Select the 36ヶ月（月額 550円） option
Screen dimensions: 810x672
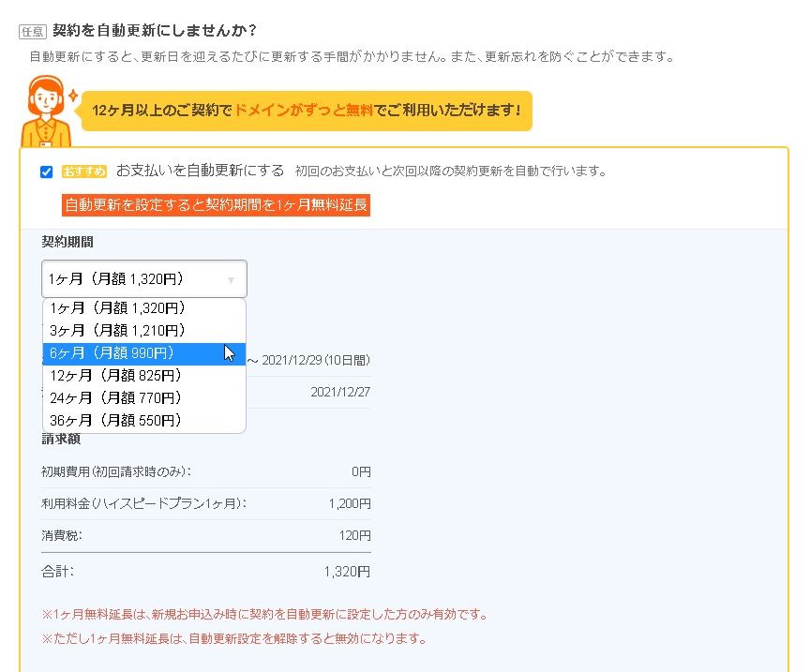pos(115,421)
